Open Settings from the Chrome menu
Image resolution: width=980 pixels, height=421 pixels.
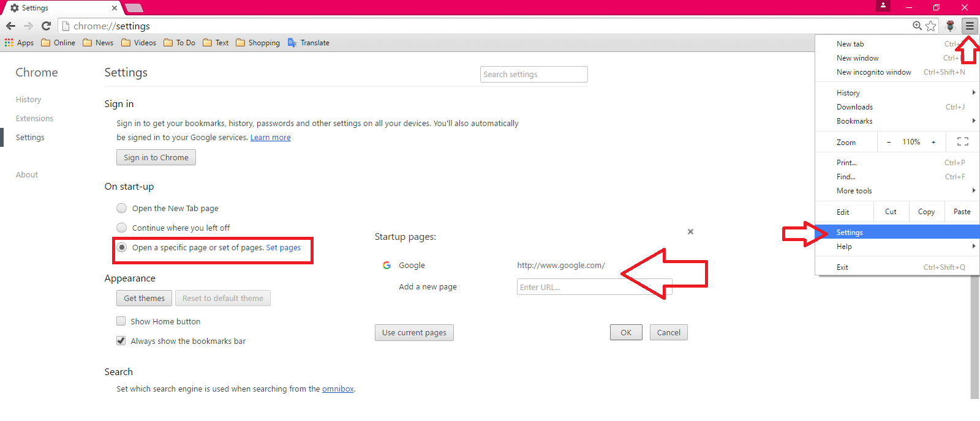(897, 233)
